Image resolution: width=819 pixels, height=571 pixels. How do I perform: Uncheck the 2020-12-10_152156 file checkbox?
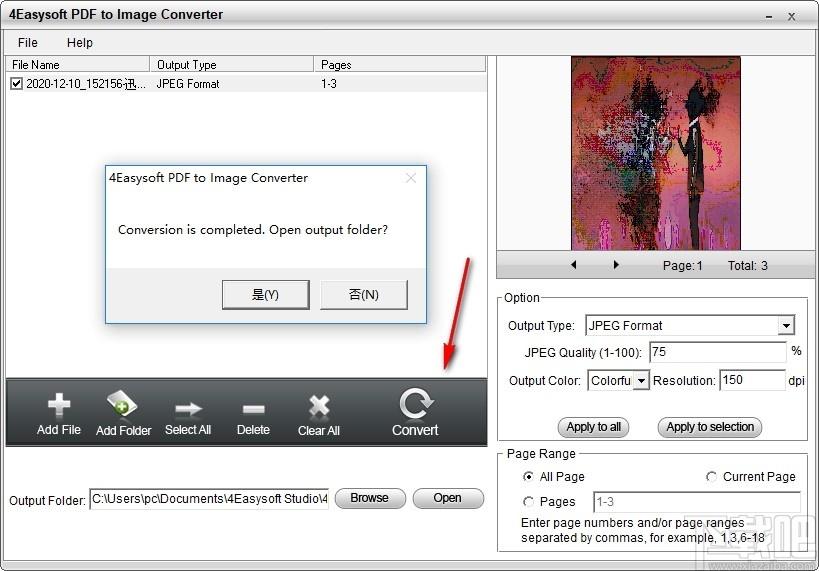pos(17,84)
